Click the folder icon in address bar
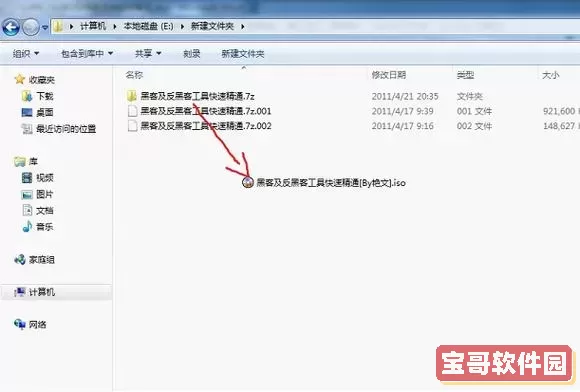Image resolution: width=580 pixels, height=392 pixels. pos(58,26)
